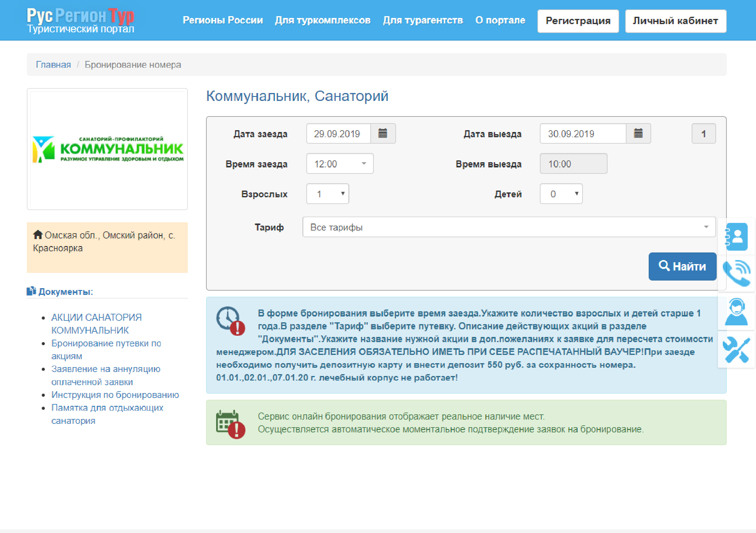756x533 pixels.
Task: Open 'Для турагентств' menu item
Action: tap(423, 20)
